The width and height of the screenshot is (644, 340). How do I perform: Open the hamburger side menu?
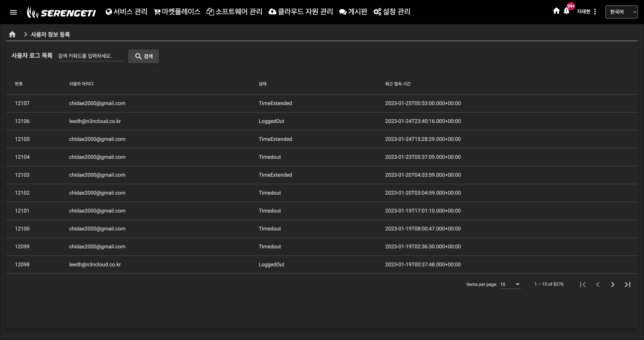pyautogui.click(x=13, y=12)
